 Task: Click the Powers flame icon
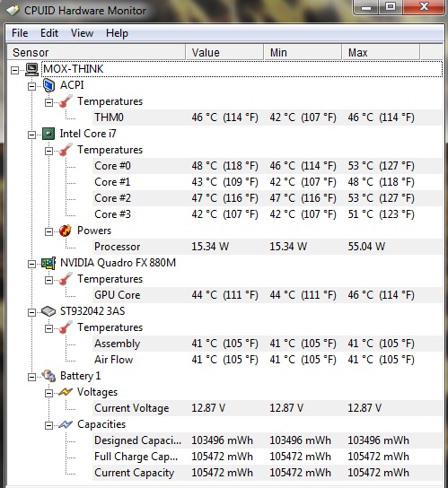pos(66,231)
